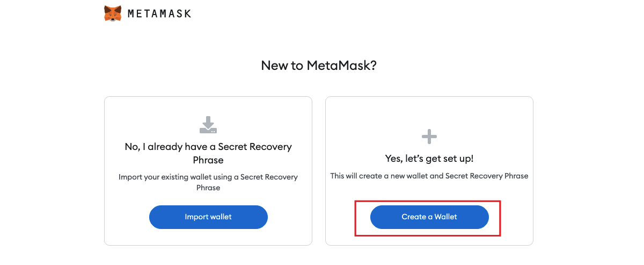Click the Import wallet button

[208, 217]
